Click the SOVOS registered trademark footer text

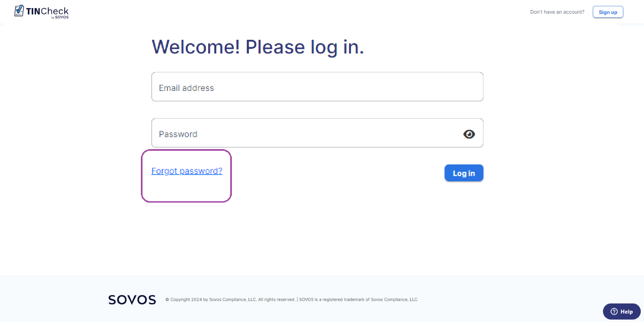(358, 299)
